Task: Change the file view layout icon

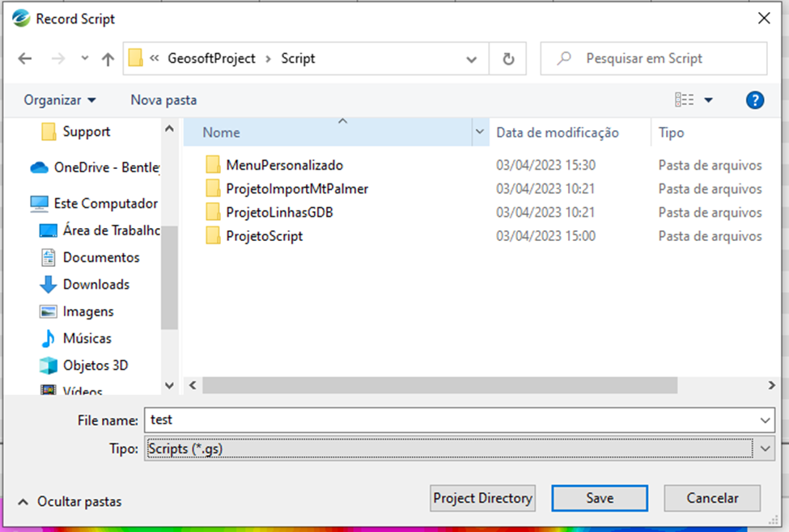Action: pos(685,100)
